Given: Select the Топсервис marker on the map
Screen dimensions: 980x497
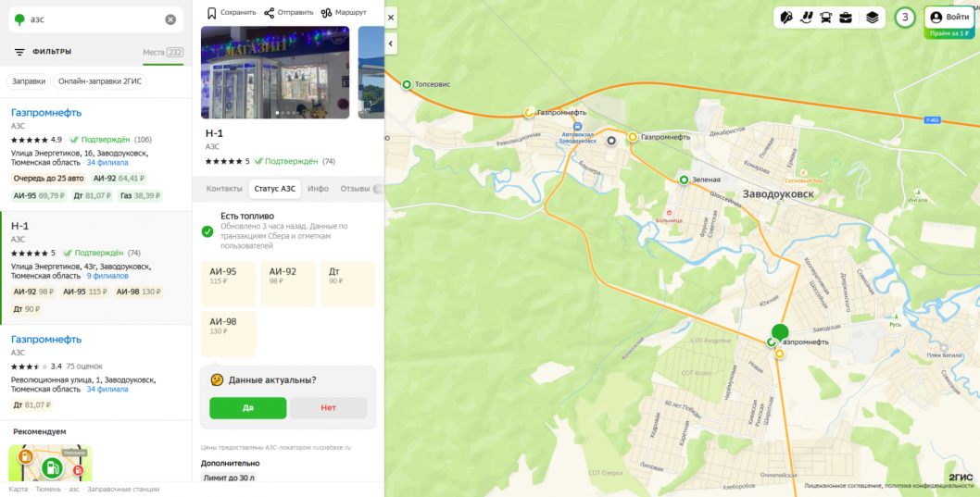Looking at the screenshot, I should (407, 84).
